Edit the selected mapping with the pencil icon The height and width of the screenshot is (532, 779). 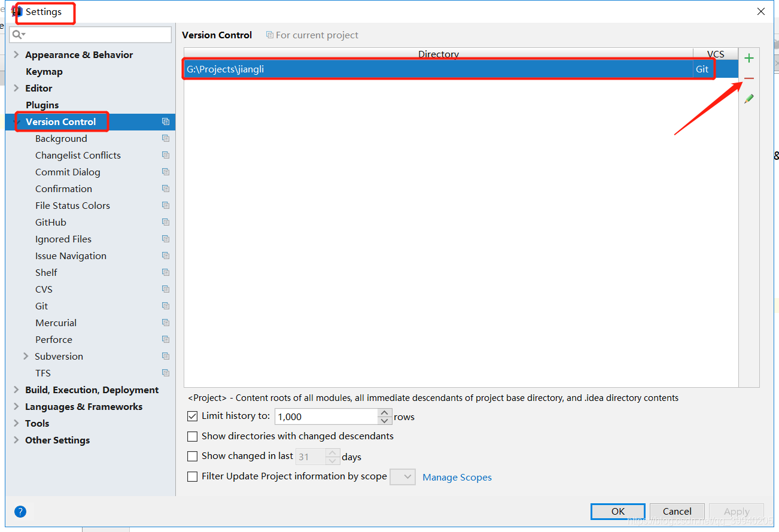click(749, 98)
